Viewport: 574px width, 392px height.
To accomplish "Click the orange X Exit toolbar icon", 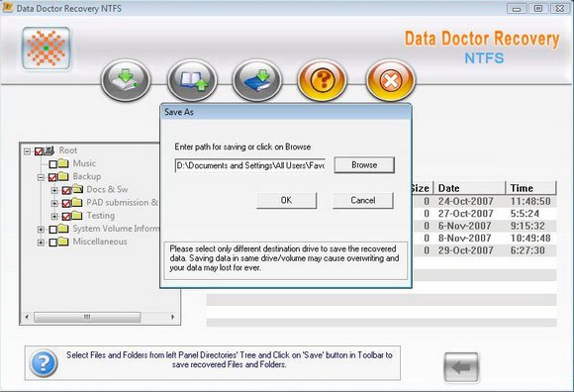I will 391,80.
